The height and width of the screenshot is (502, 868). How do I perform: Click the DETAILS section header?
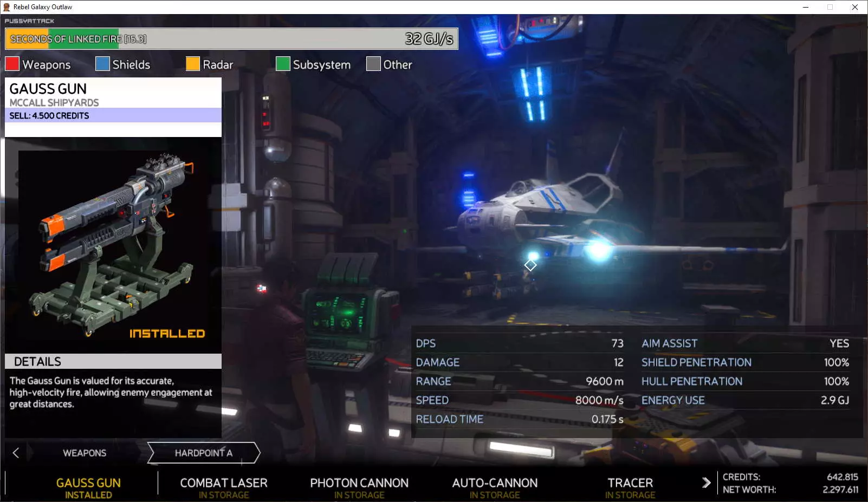click(113, 361)
